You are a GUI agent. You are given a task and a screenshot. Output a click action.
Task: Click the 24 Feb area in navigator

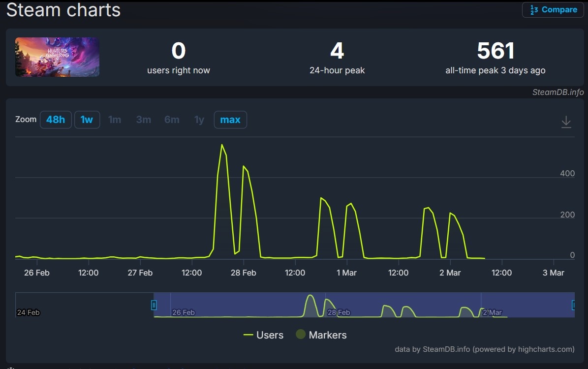[x=29, y=312]
